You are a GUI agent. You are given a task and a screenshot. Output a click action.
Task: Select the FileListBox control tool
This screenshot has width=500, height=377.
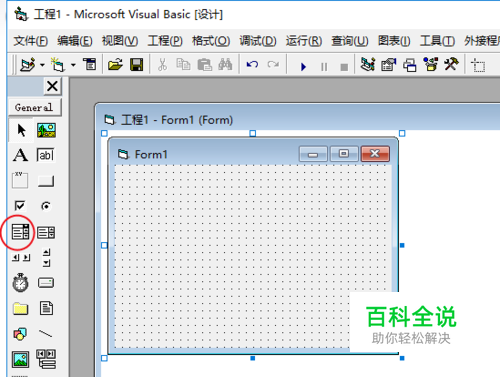(46, 308)
